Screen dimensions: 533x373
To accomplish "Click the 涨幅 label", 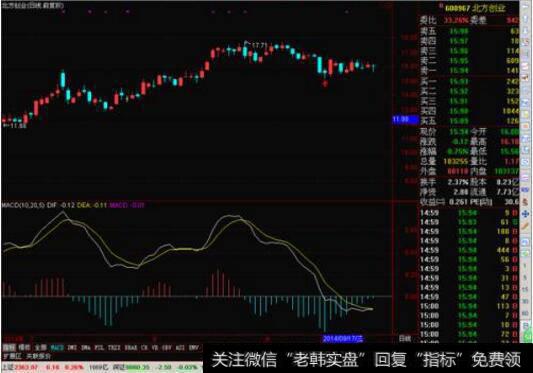I will (x=428, y=151).
